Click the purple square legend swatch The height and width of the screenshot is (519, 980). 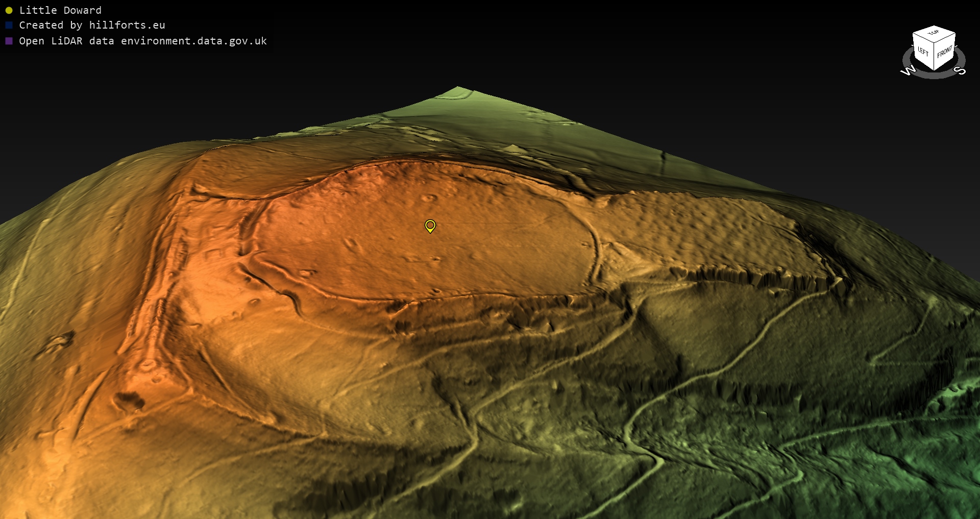pyautogui.click(x=9, y=41)
